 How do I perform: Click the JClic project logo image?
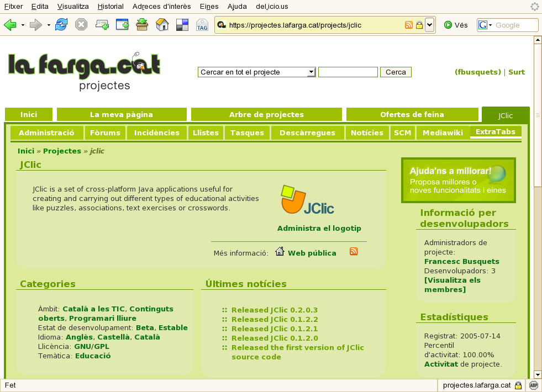307,200
